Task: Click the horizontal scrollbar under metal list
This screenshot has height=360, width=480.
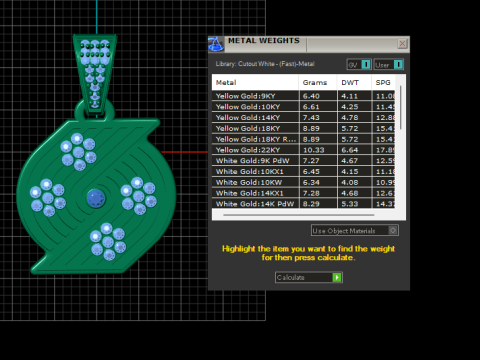Action: [x=299, y=215]
